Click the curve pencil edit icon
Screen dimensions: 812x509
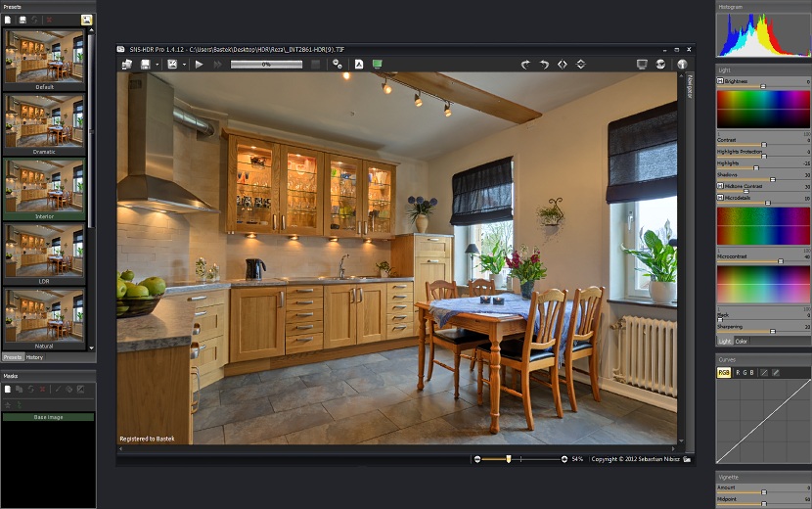click(776, 372)
